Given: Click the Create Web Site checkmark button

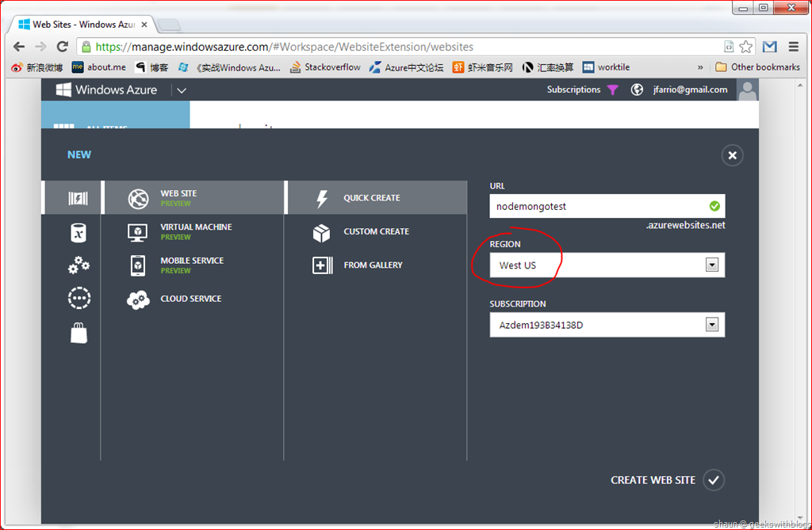Looking at the screenshot, I should (x=714, y=480).
